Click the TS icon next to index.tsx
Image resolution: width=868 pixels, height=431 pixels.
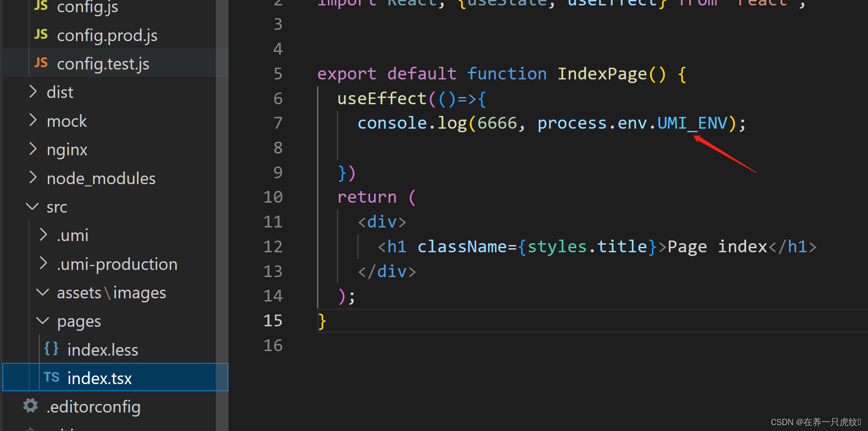click(51, 377)
